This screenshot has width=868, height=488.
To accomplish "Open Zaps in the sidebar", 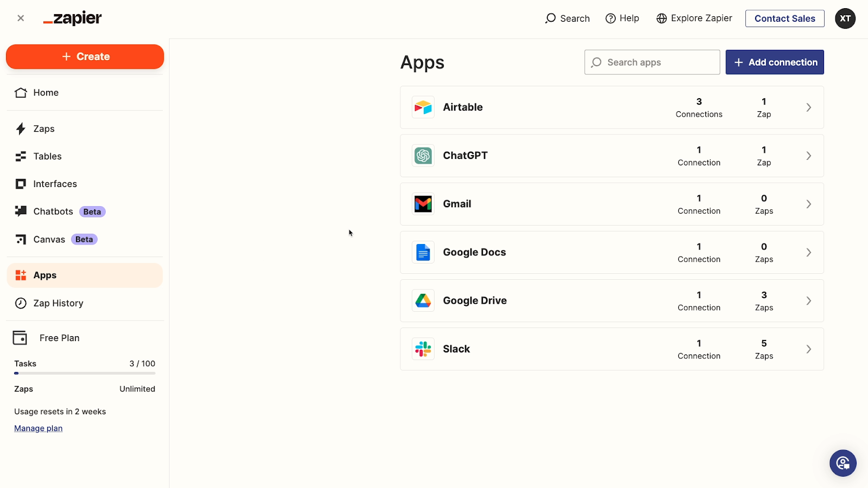I will [x=85, y=129].
